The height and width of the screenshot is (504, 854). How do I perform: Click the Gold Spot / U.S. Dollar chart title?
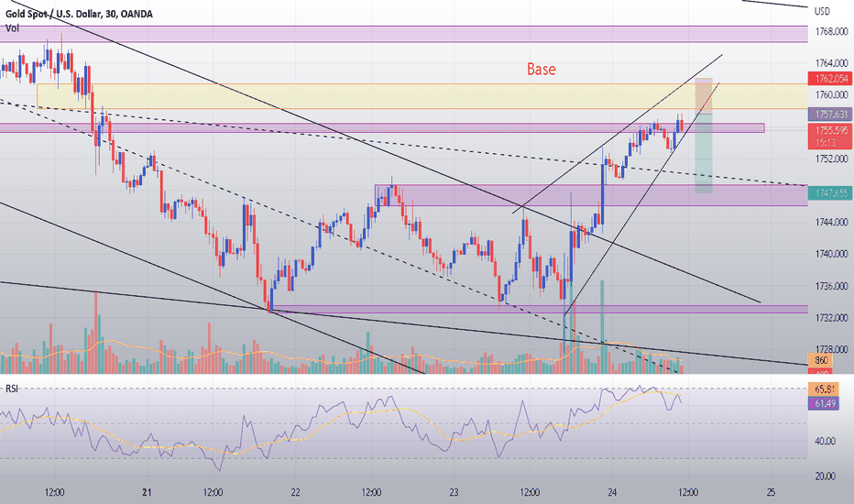pyautogui.click(x=79, y=14)
